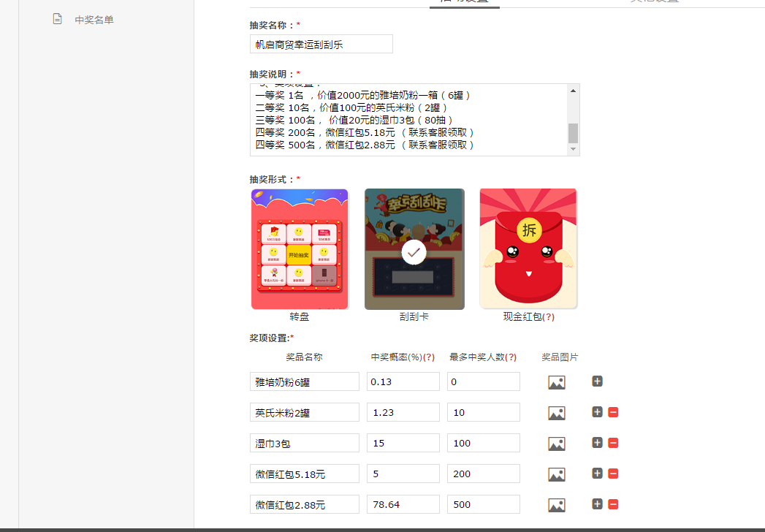Screen dimensions: 765x532
Task: Upload prize image for 英氏米粉2罐
Action: pos(557,414)
